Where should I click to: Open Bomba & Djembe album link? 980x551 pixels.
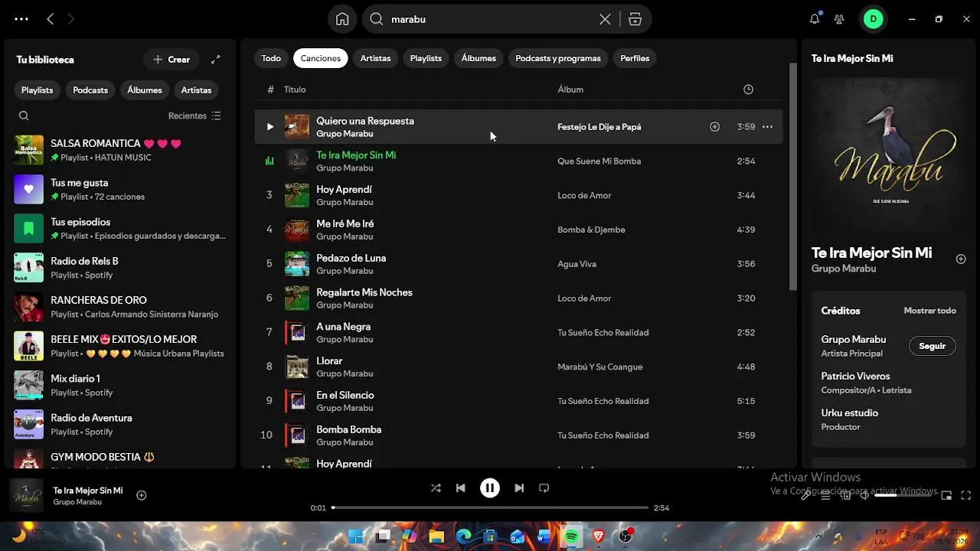point(591,230)
